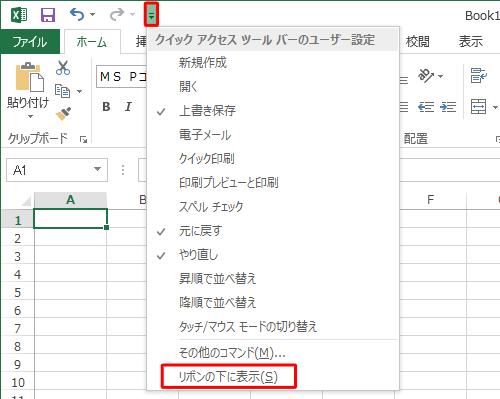The image size is (500, 399).
Task: Open the Undo history dropdown arrow
Action: 93,14
